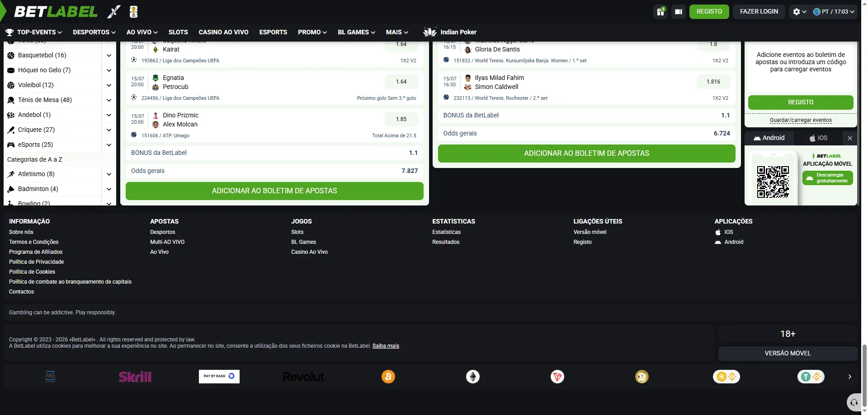The image size is (868, 415).
Task: Click the Badminton shuttlecock icon
Action: click(11, 189)
